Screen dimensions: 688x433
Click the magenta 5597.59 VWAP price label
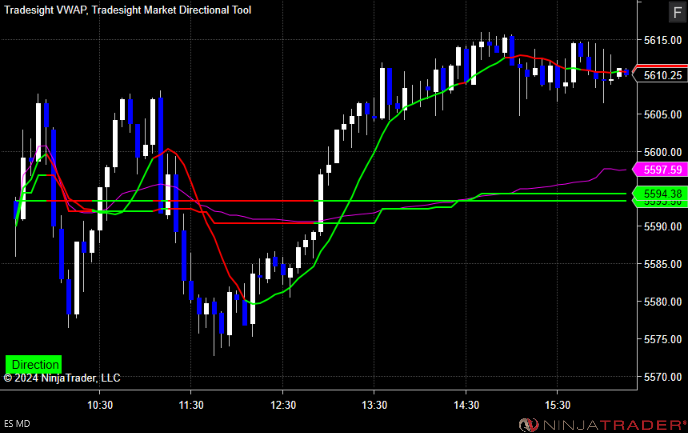660,169
